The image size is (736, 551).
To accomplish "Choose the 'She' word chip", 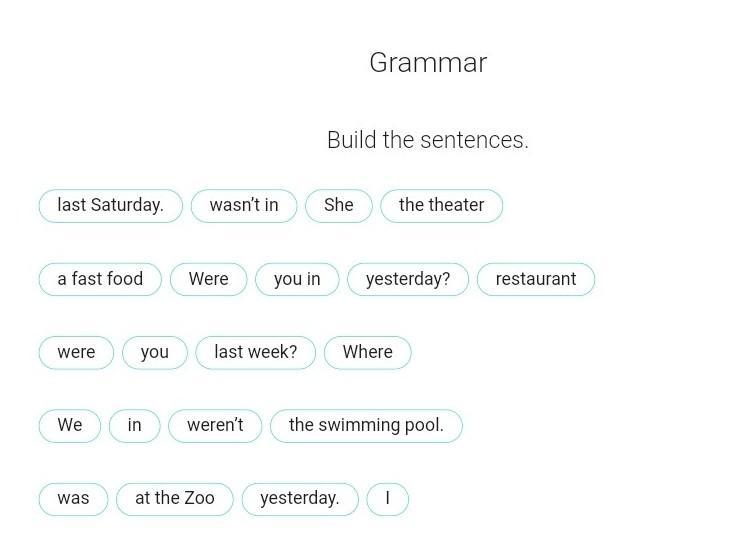I will [x=339, y=206].
